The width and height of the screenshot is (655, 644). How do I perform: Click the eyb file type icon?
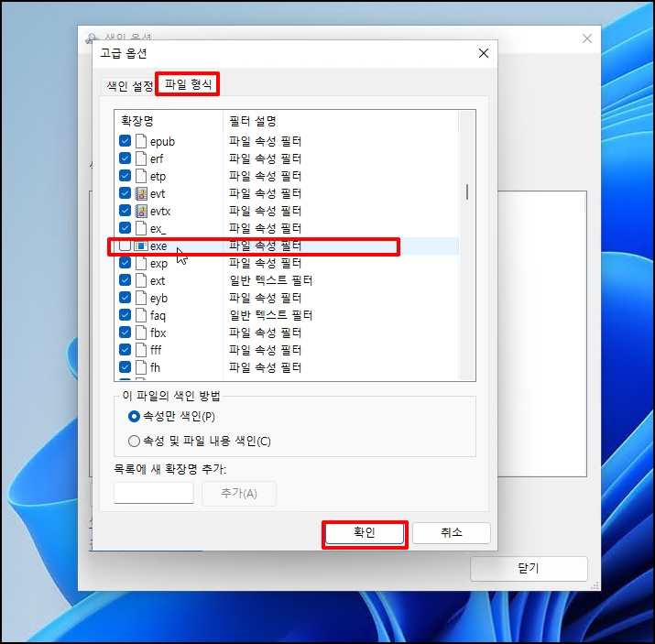(141, 299)
